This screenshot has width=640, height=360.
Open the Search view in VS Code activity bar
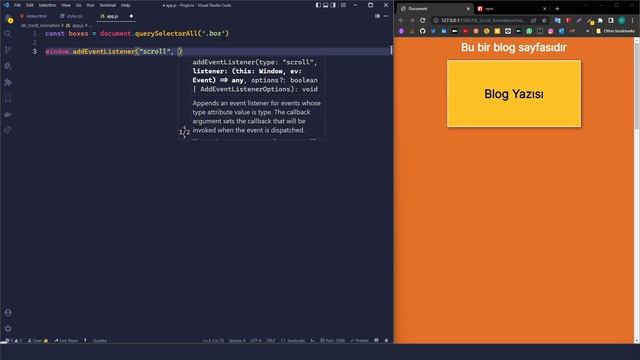8,34
